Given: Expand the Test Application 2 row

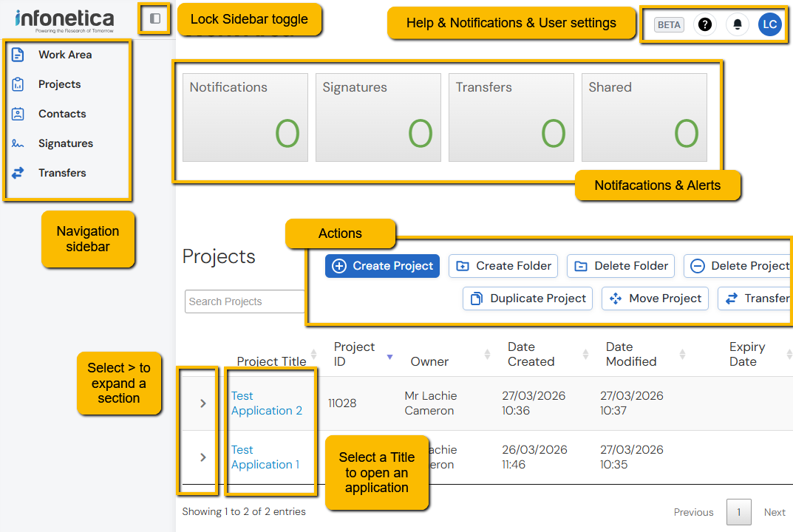Looking at the screenshot, I should pyautogui.click(x=203, y=403).
